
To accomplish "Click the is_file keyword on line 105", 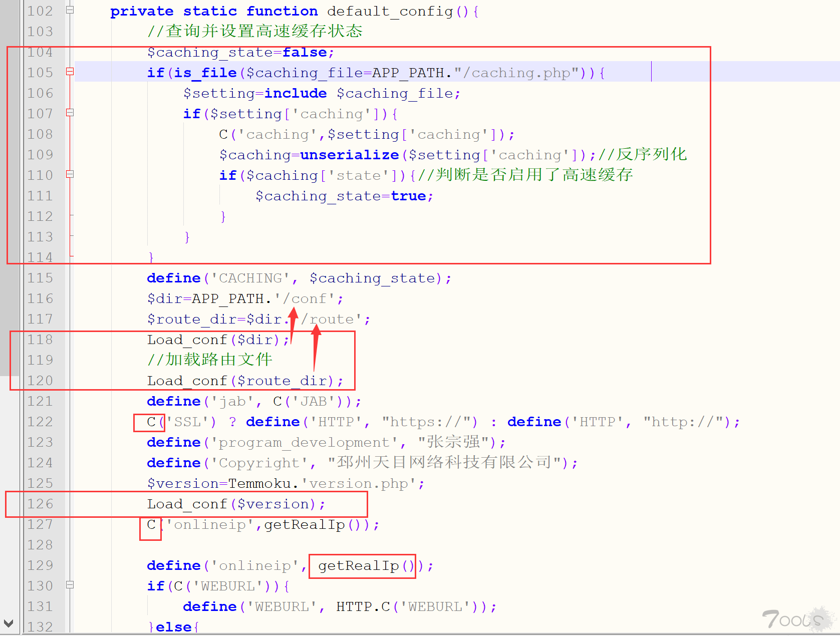I will (205, 73).
